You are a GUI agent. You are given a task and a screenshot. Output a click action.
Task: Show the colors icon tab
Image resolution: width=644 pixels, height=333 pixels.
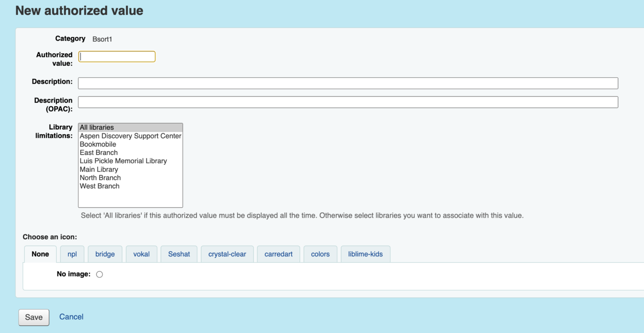320,254
